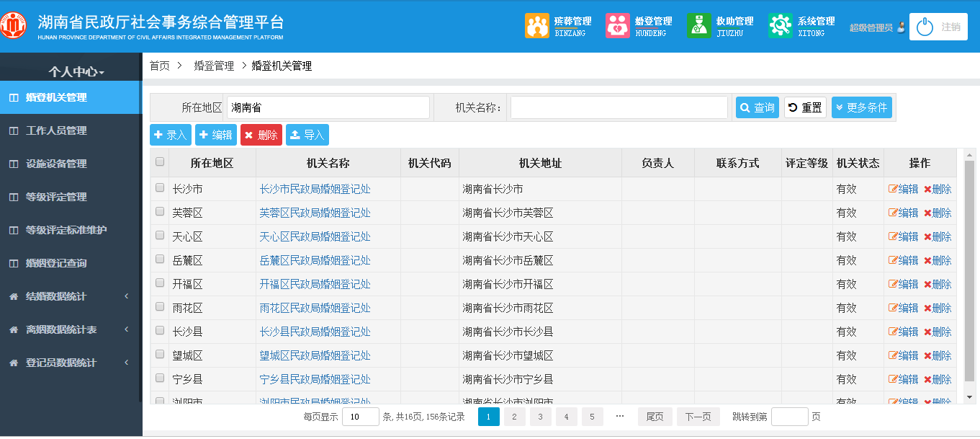
Task: Open the 长沙市民政局婚姻登记处 link
Action: [x=315, y=188]
